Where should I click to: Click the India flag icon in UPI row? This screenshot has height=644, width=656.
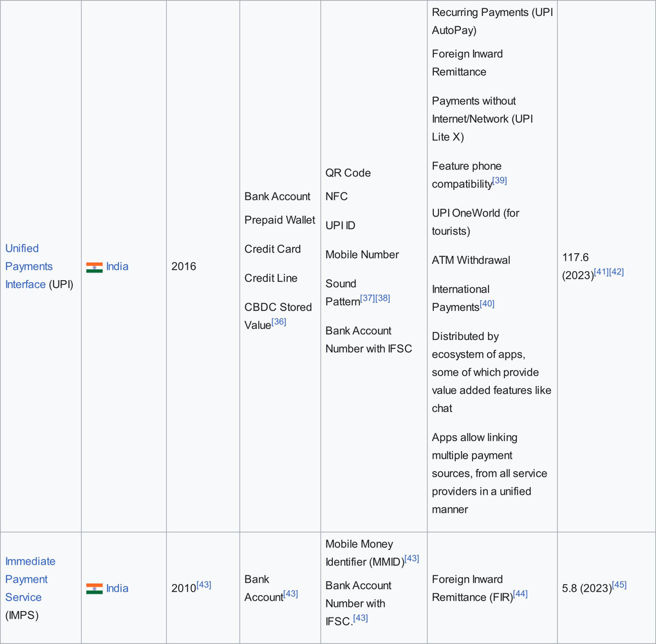click(x=94, y=267)
